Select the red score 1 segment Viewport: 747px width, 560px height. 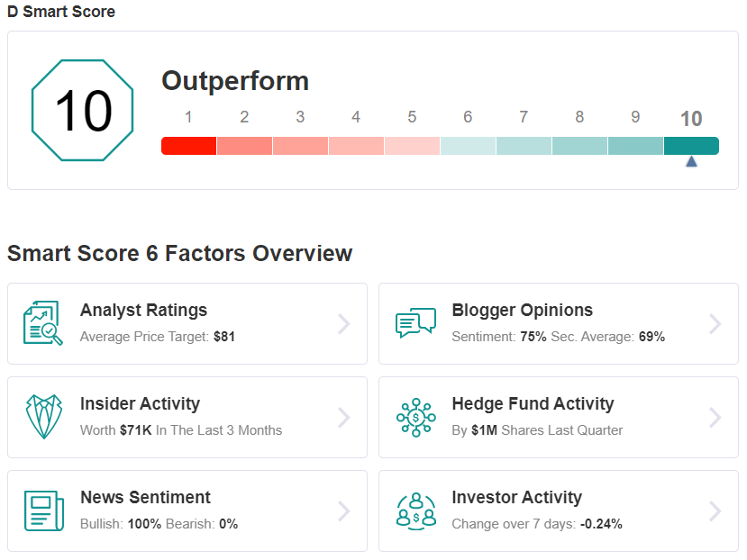188,146
